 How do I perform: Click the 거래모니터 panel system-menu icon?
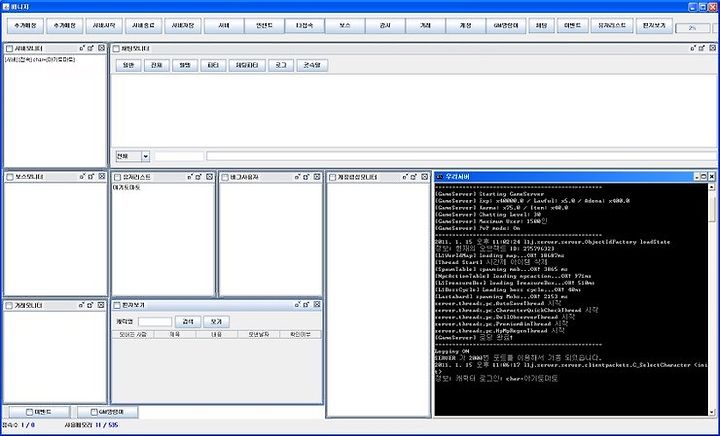9,305
